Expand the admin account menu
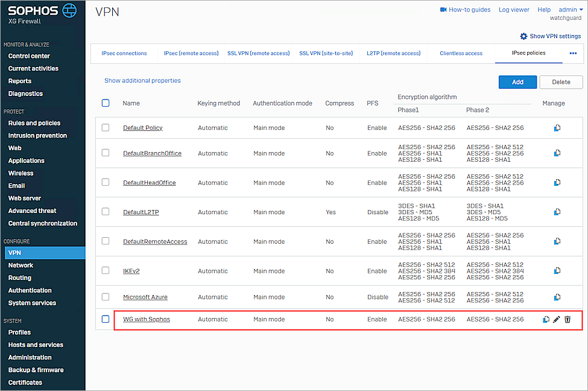 click(x=567, y=9)
